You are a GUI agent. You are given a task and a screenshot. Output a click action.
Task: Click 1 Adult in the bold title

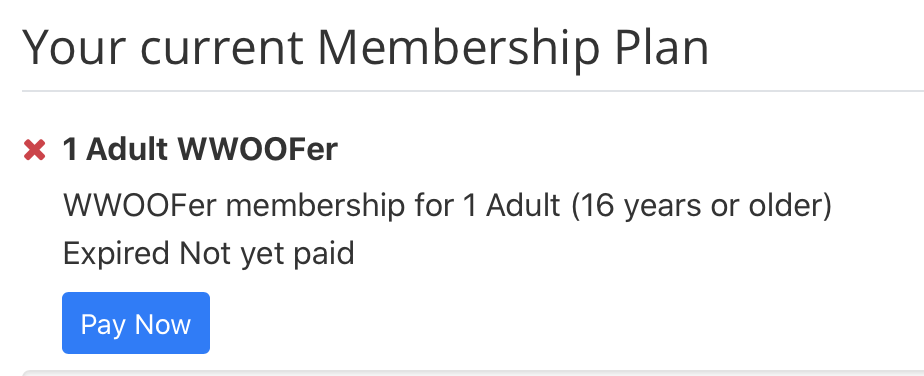tap(116, 150)
